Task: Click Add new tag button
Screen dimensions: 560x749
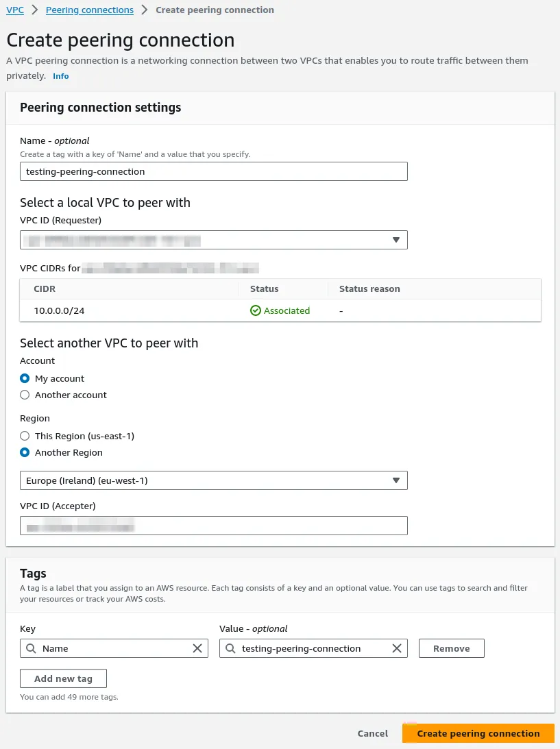Action: 63,678
